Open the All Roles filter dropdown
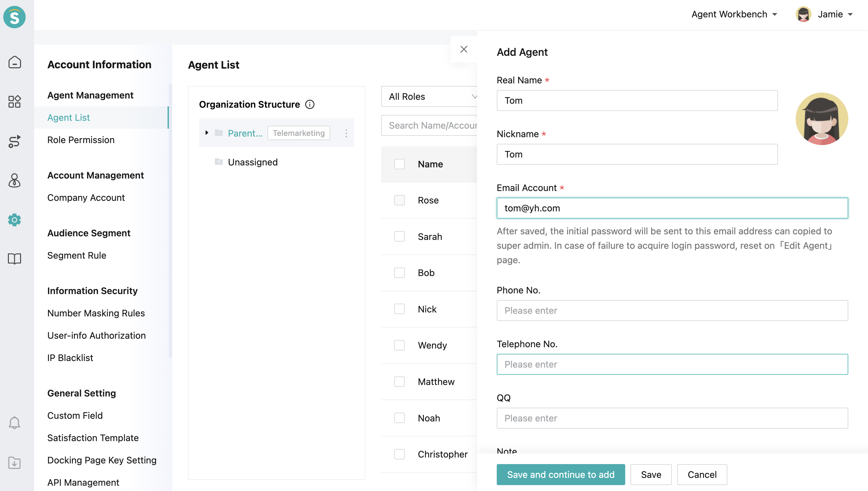This screenshot has width=868, height=491. point(429,96)
